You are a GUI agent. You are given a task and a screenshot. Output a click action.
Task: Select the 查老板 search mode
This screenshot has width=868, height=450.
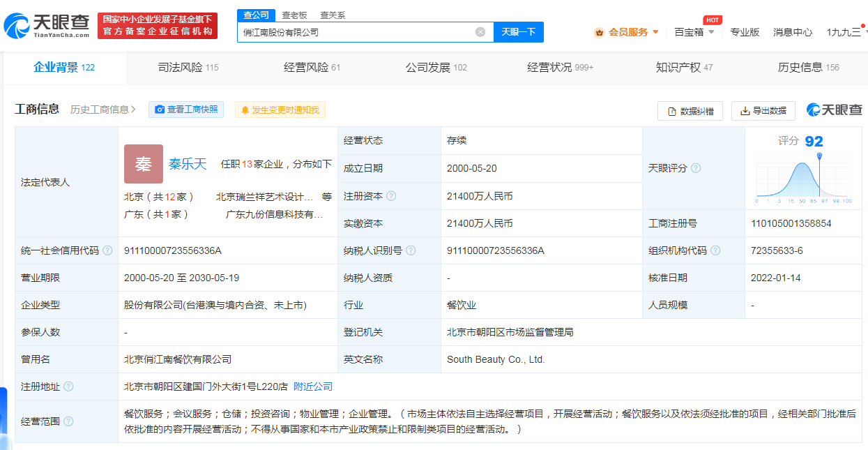(x=294, y=15)
